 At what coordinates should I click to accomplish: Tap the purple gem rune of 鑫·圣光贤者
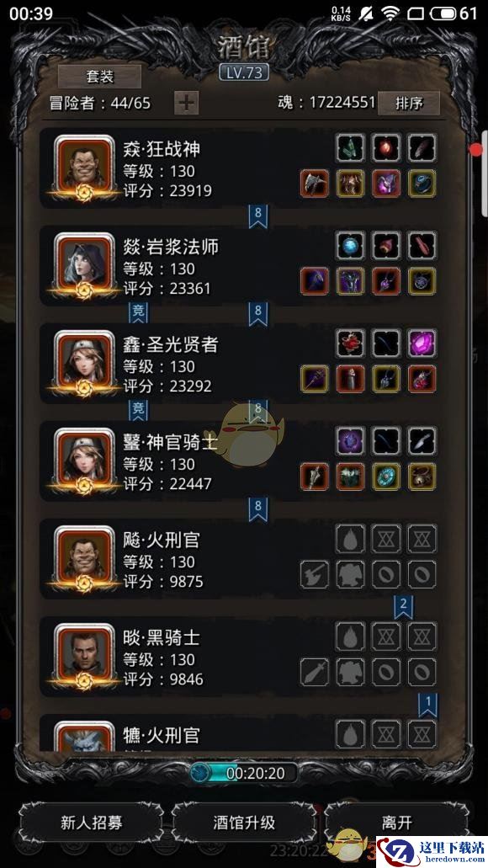pos(422,343)
